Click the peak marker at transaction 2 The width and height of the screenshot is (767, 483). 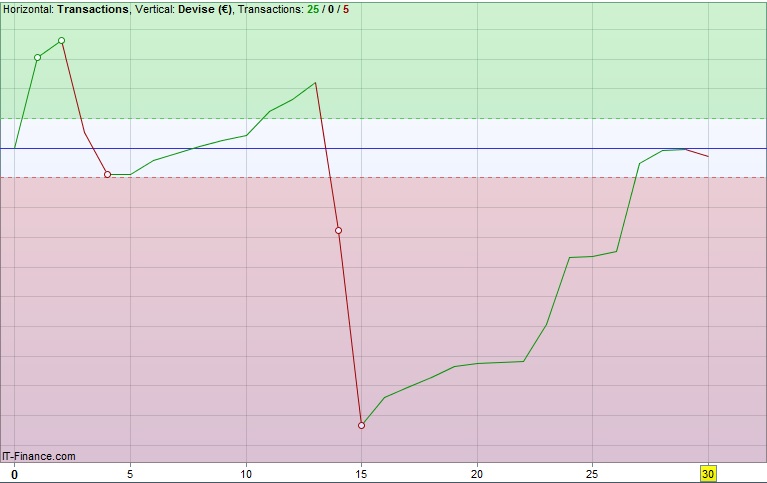click(x=61, y=41)
